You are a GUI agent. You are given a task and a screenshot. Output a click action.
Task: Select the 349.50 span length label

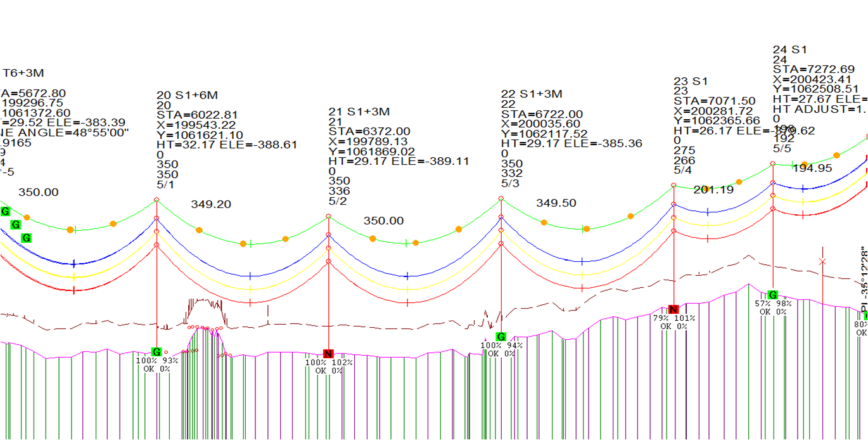[556, 203]
